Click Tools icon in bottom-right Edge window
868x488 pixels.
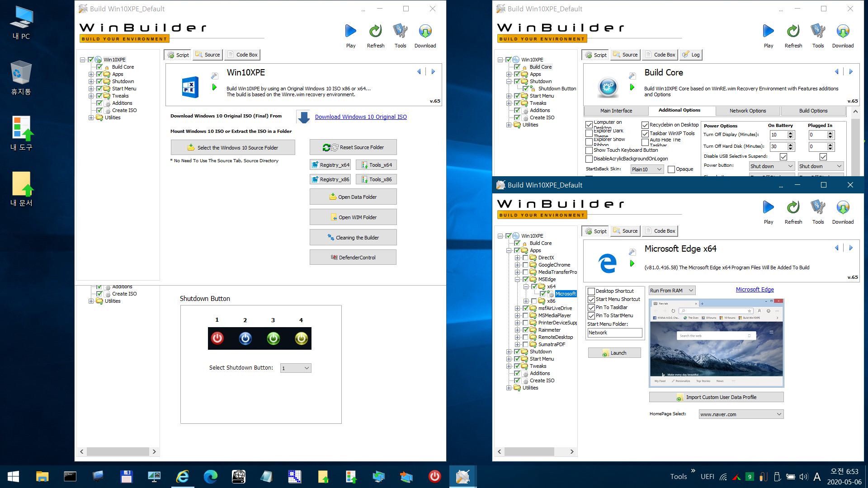[818, 207]
